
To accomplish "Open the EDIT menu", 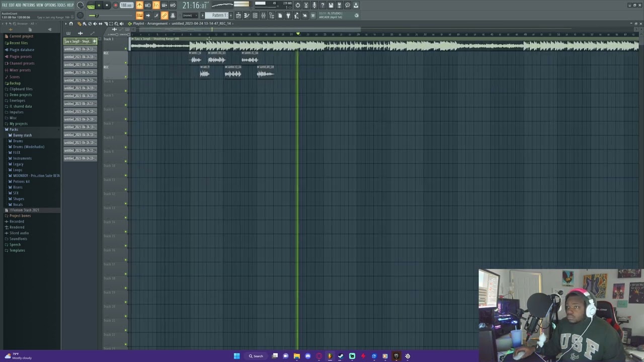I will (x=12, y=5).
